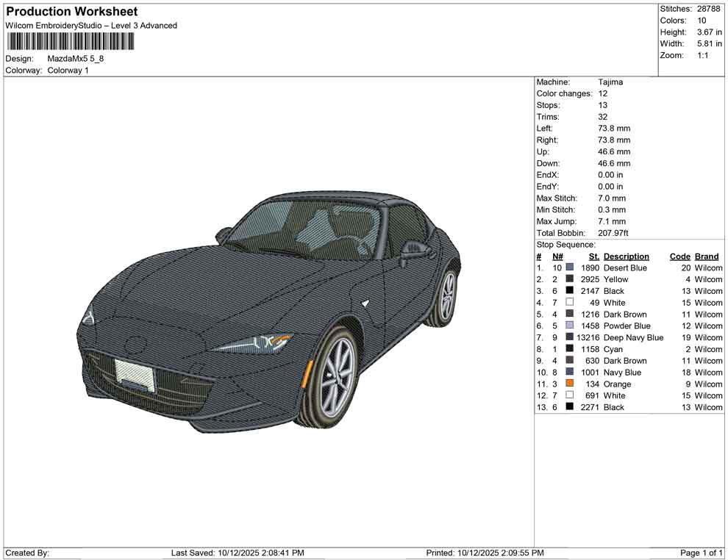Choose the Powder Blue color swatch
Viewport: 728px width, 560px height.
coord(570,326)
